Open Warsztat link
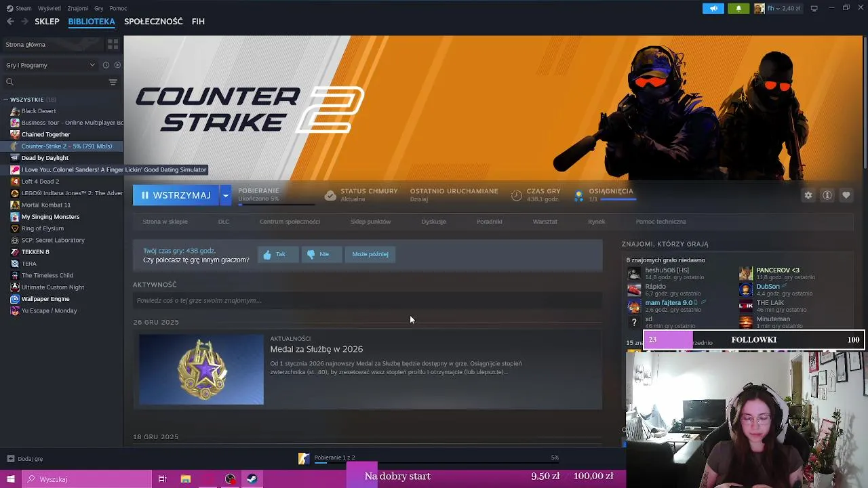This screenshot has width=868, height=488. tap(545, 222)
